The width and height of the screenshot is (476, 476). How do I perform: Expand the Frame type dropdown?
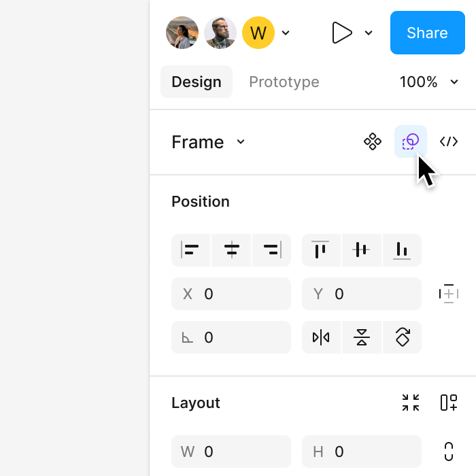pos(240,141)
